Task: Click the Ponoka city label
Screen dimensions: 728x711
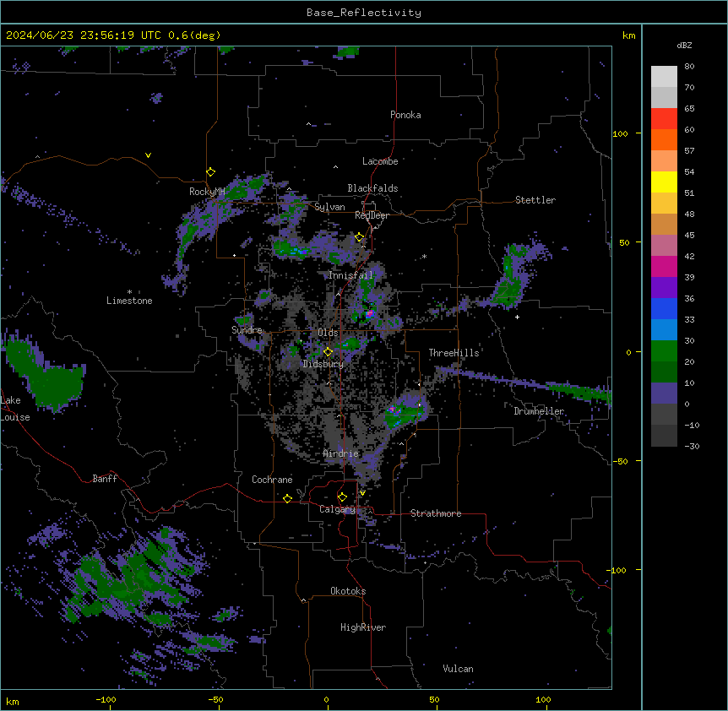Action: 405,115
